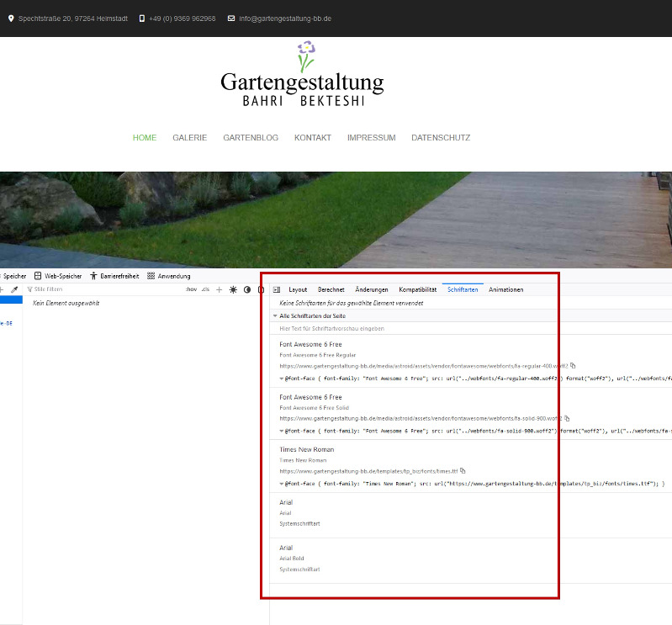Click the filter funnel icon in Stile filtern
672x625 pixels.
coord(29,289)
